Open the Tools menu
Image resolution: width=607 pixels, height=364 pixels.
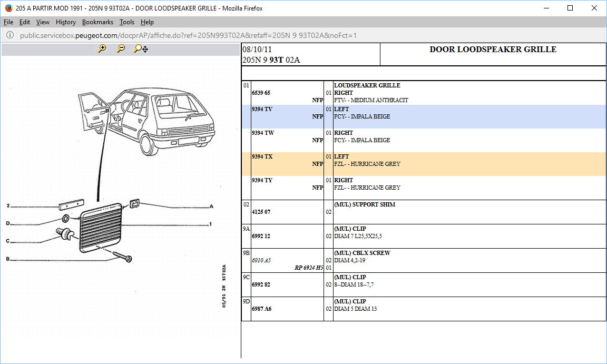127,22
